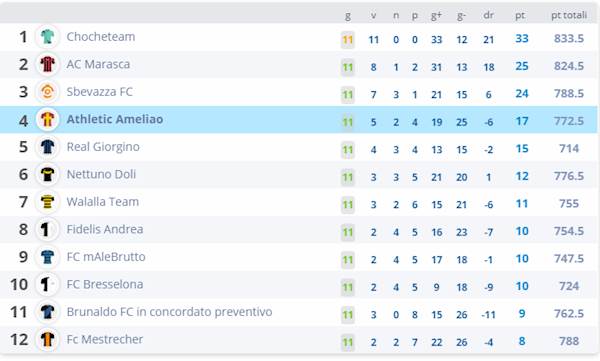The width and height of the screenshot is (600, 361).
Task: Open Brunaldo FC in concordato preventivo
Action: pyautogui.click(x=169, y=312)
